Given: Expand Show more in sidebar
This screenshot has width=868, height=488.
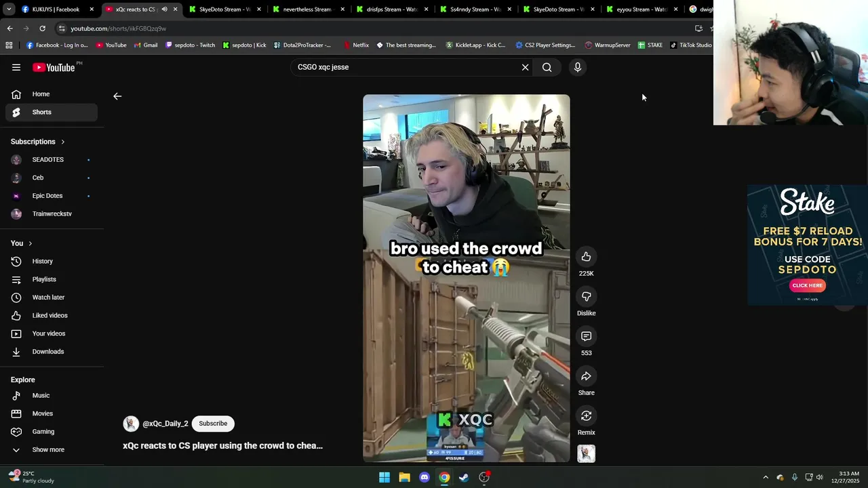Looking at the screenshot, I should coord(52,449).
